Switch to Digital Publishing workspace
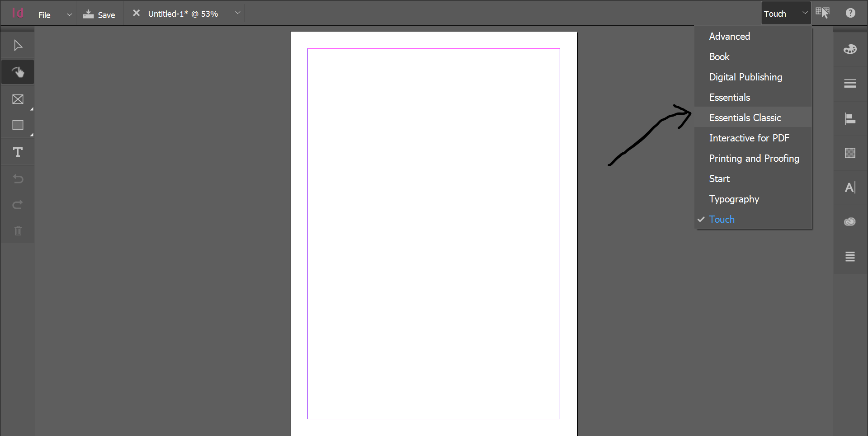868x436 pixels. 753,77
